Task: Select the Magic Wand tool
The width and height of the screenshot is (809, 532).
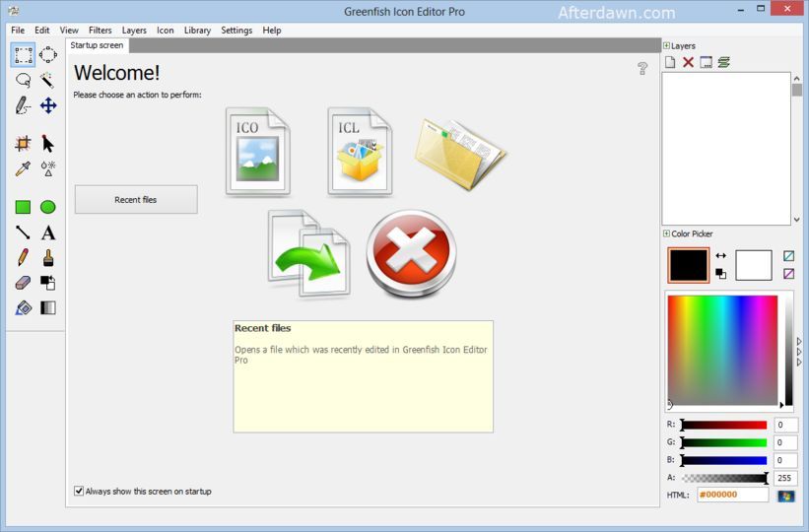Action: (x=48, y=80)
